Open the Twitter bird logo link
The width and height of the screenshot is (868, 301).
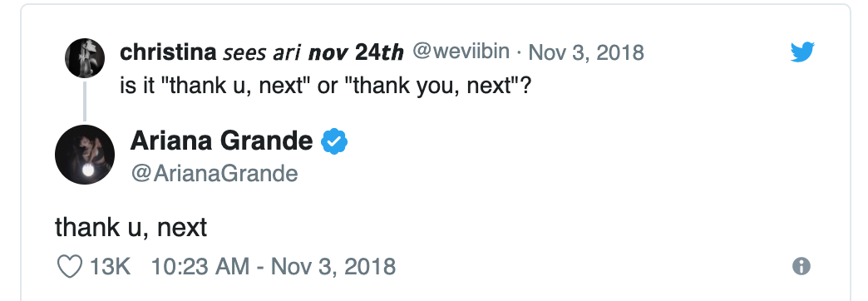pos(802,52)
